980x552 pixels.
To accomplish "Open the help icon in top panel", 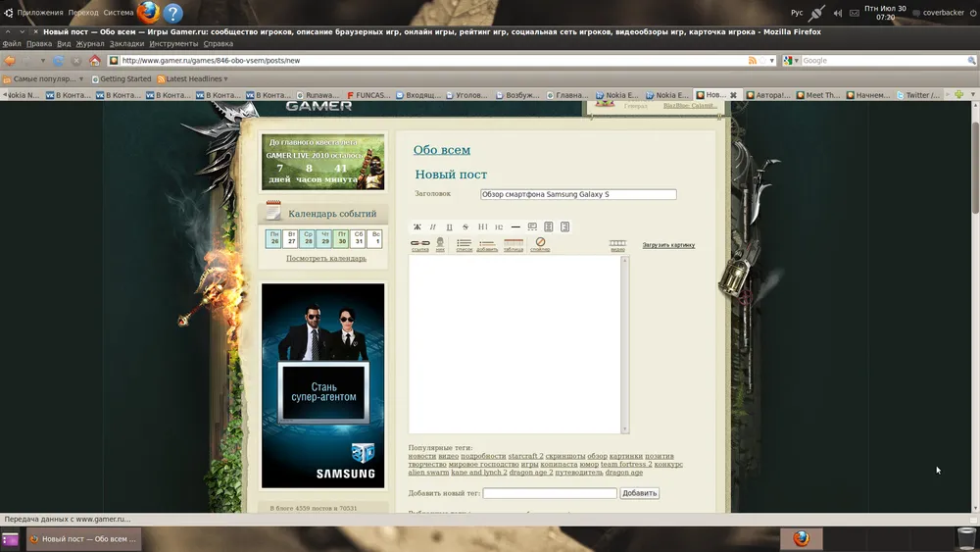I will 173,13.
